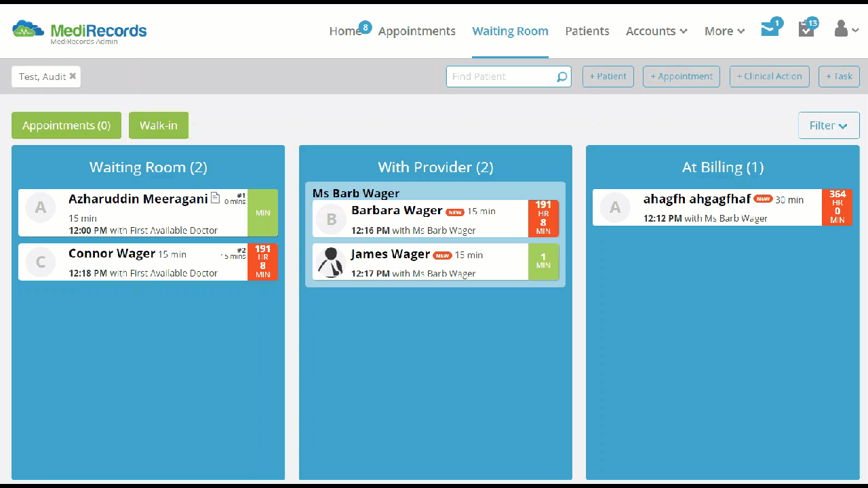Click avatar C of Connor Wager
868x488 pixels.
click(x=41, y=262)
